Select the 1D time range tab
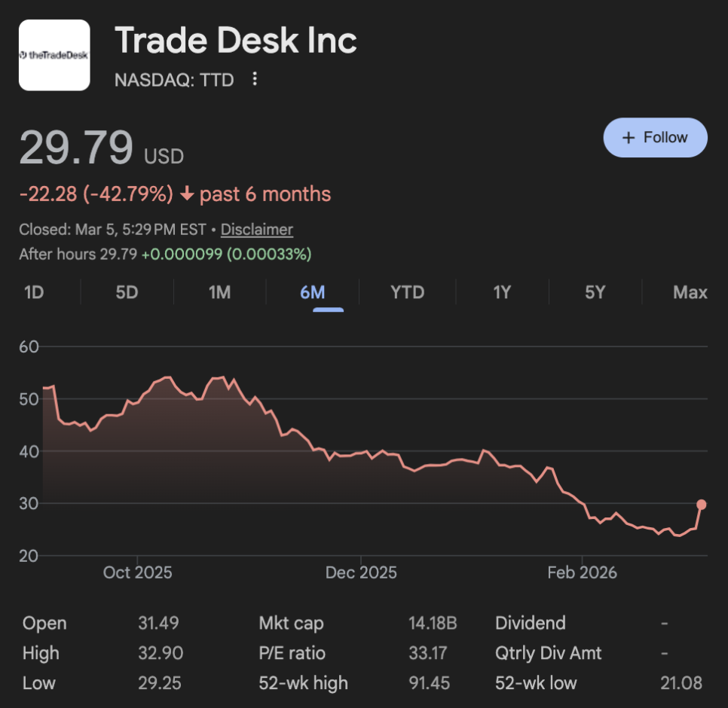Viewport: 728px width, 708px height. click(34, 292)
